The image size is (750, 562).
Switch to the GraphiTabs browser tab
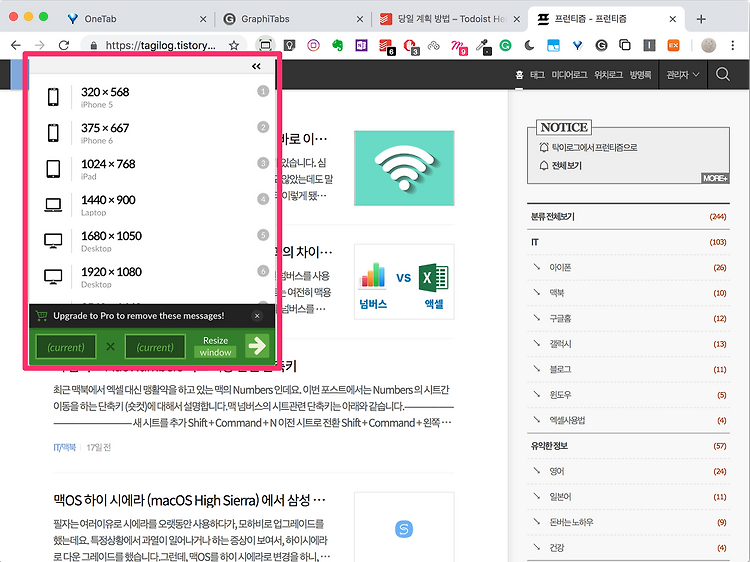[x=293, y=19]
